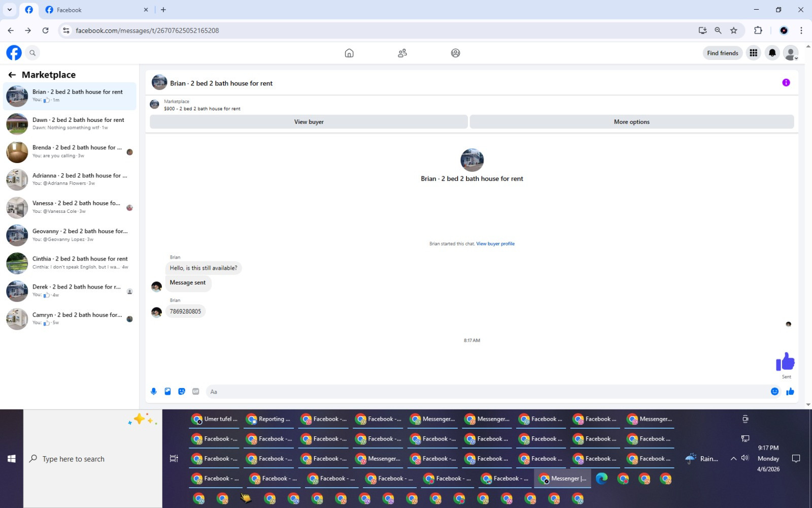Click the large thumbs-up sent in chat
The image size is (812, 508).
point(785,362)
